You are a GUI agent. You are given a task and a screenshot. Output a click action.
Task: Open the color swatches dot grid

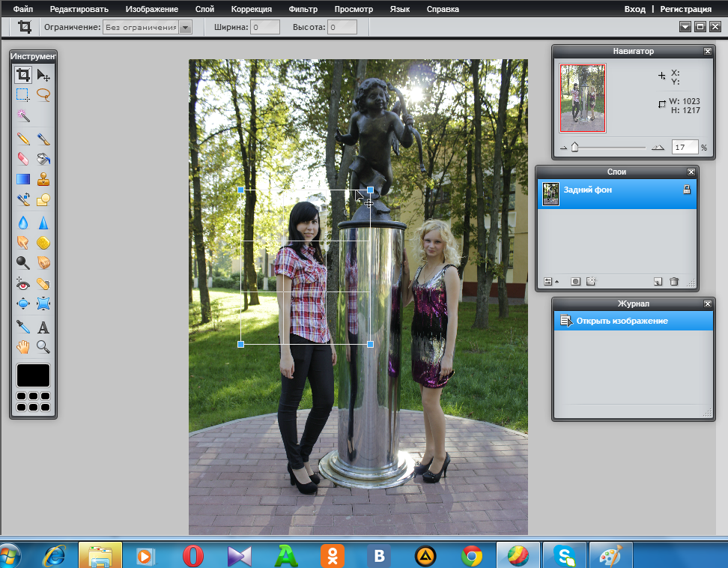click(33, 402)
